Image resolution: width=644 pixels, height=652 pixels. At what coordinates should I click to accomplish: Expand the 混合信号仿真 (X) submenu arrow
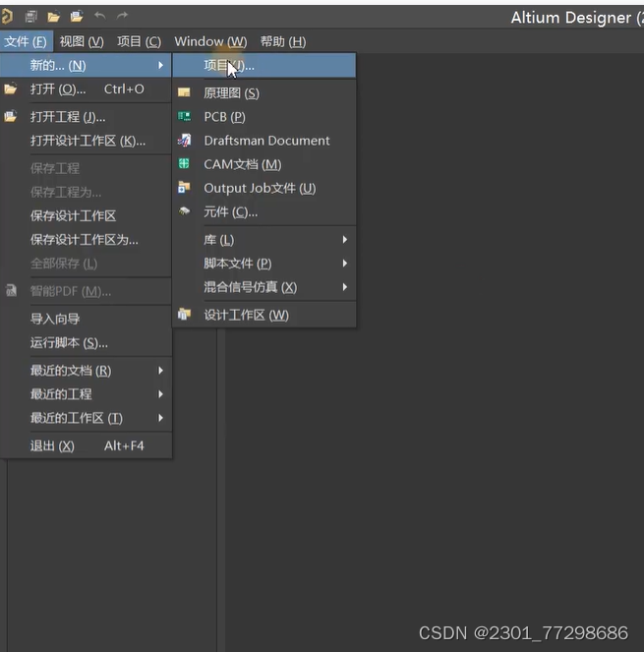pyautogui.click(x=345, y=287)
